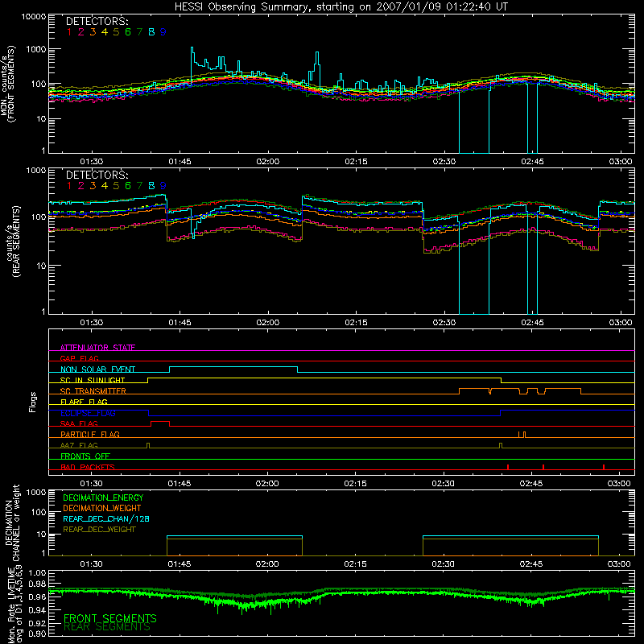Image resolution: width=644 pixels, height=644 pixels.
Task: Click the vertical Flags axis label
Action: (x=32, y=402)
